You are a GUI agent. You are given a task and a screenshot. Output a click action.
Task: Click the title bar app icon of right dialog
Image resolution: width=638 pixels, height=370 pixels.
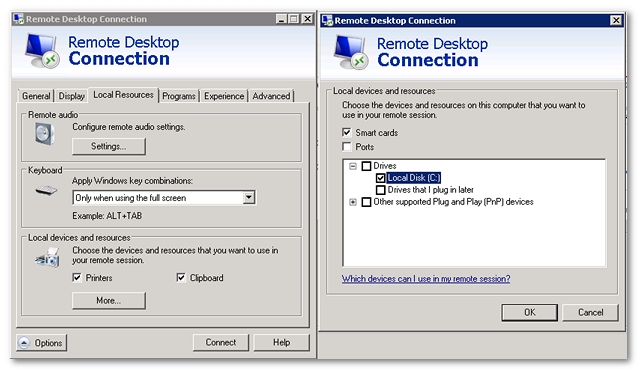[x=327, y=20]
